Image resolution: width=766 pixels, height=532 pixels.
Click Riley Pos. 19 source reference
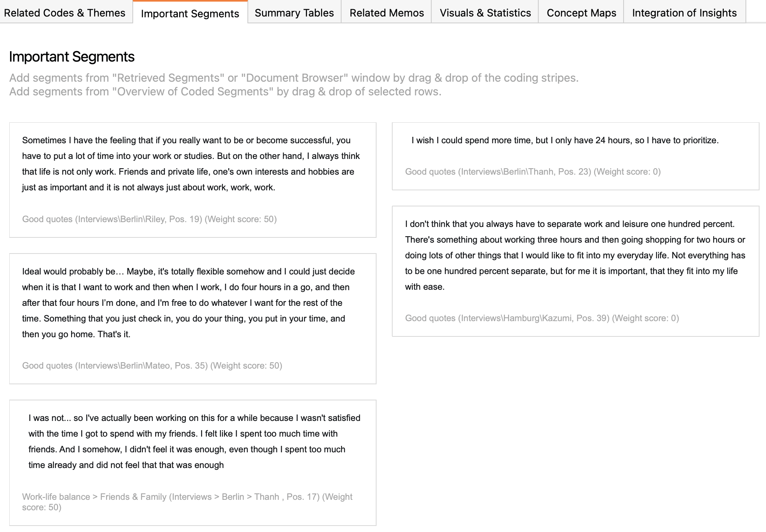click(x=149, y=219)
